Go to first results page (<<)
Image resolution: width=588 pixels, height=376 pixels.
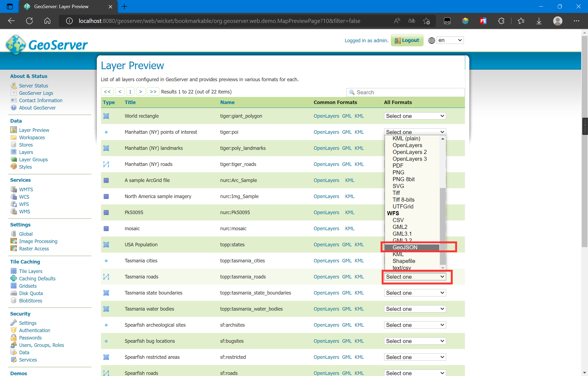coord(107,92)
